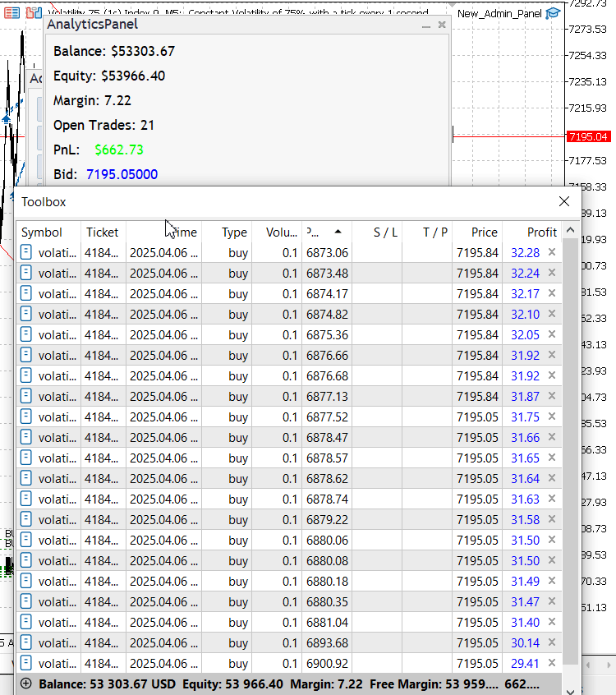This screenshot has width=616, height=695.
Task: Close the trade opened at 6876.68
Action: (x=552, y=375)
